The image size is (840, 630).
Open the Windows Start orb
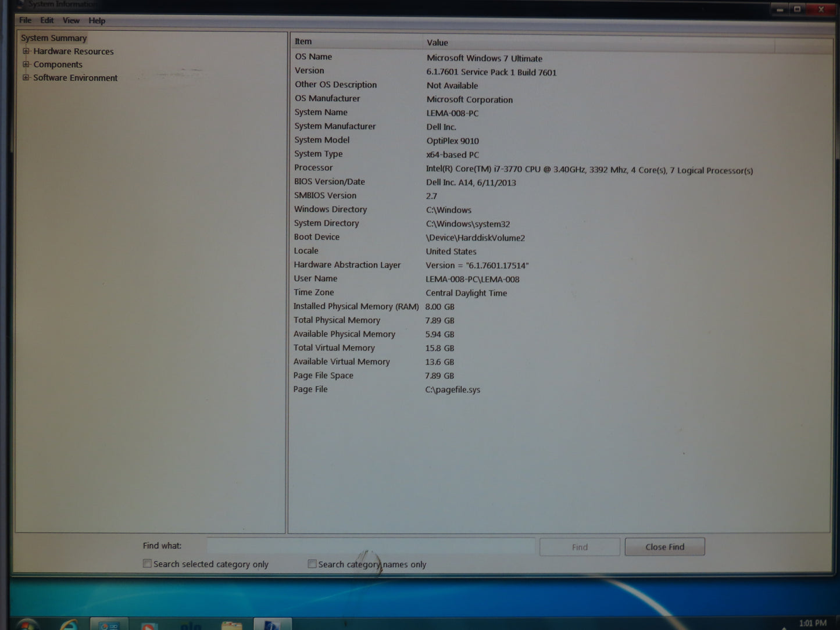(x=26, y=625)
